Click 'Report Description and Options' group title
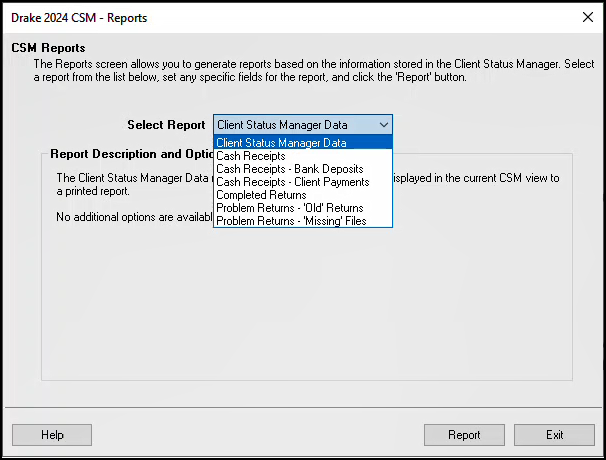 click(132, 154)
